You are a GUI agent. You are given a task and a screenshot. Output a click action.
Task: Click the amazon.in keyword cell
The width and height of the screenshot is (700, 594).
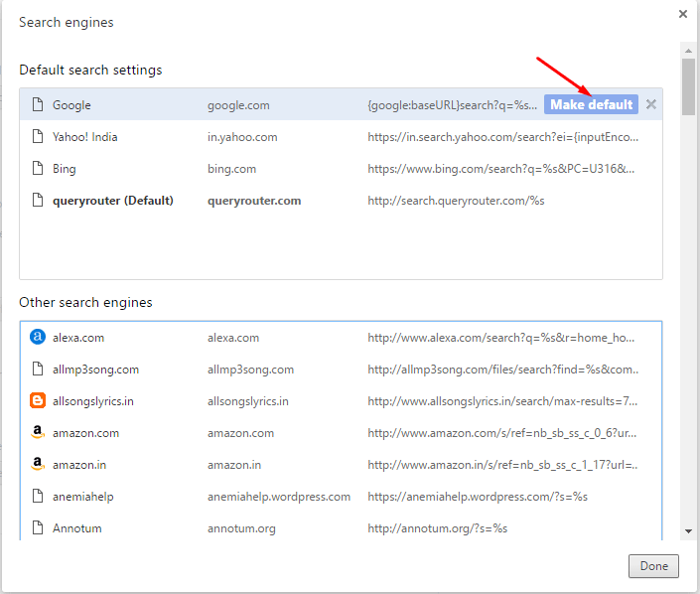[x=234, y=465]
